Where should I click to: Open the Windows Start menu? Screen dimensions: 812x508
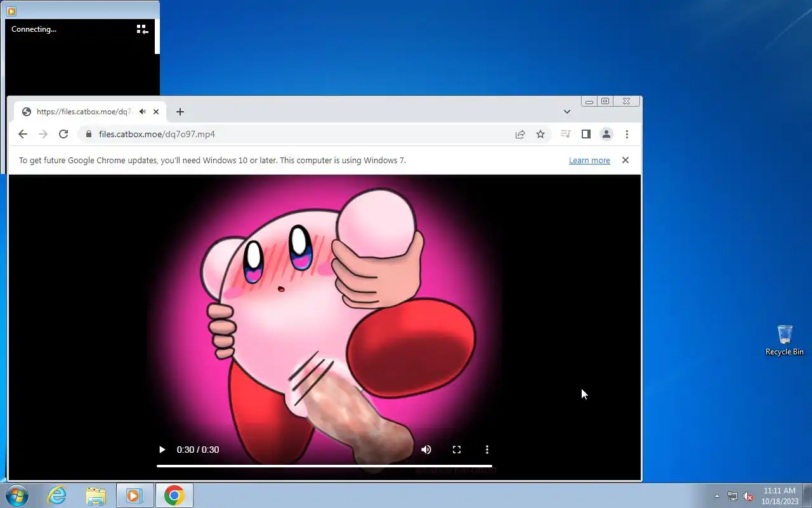coord(17,495)
